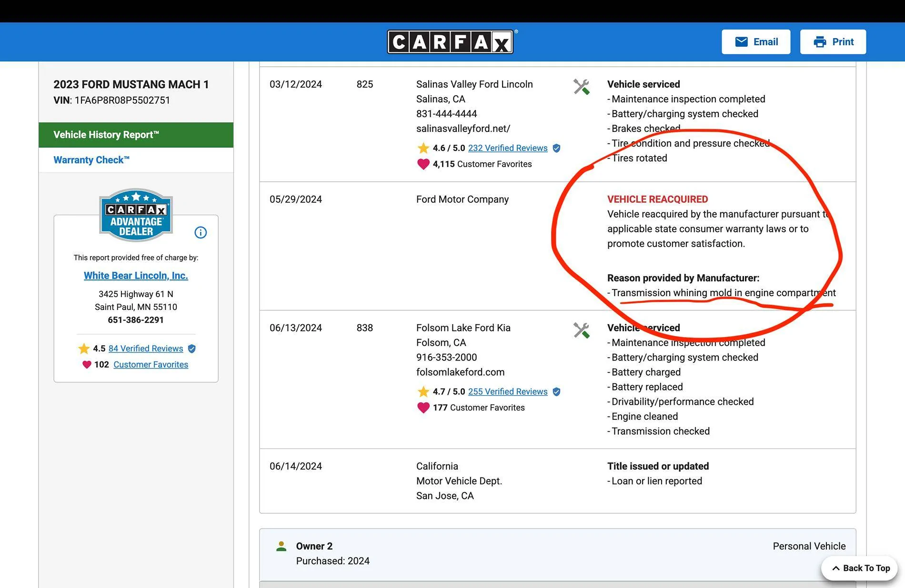Click Title issued or updated entry

click(x=658, y=466)
